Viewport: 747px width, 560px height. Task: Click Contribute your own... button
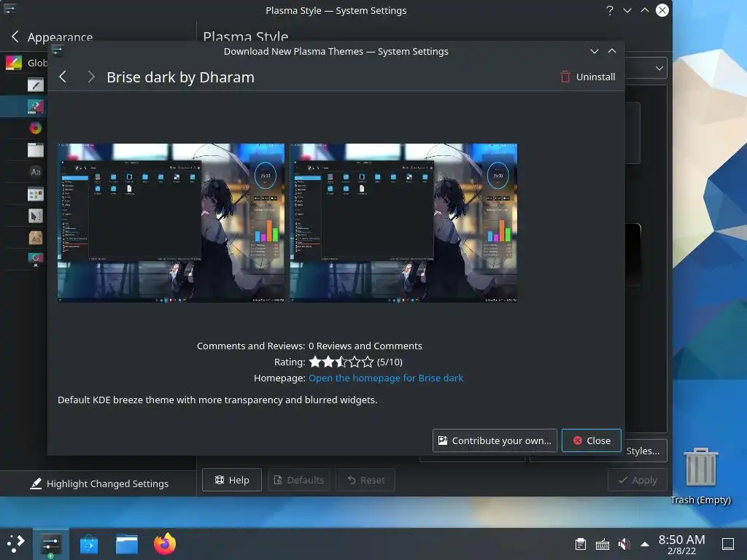click(495, 440)
